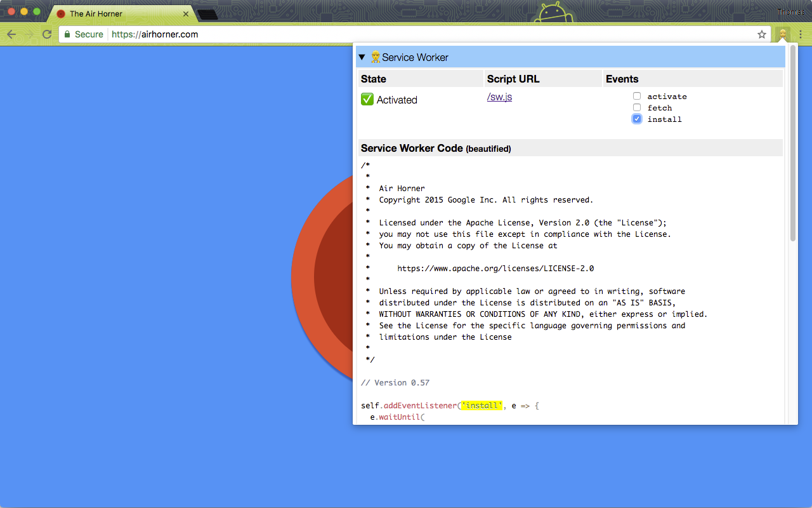Open the Chrome three-dot menu
812x508 pixels.
(801, 34)
